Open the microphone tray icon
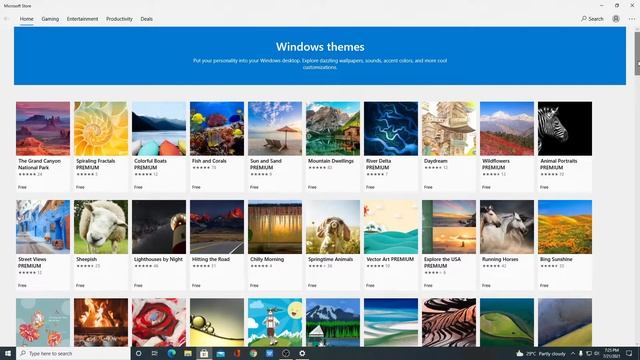Image resolution: width=640 pixels, height=360 pixels. [x=581, y=353]
